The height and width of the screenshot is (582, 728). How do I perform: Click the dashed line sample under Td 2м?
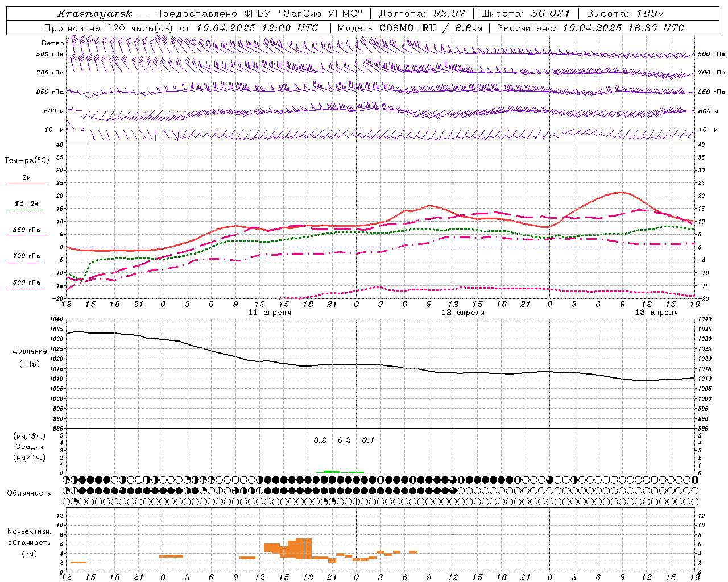point(26,210)
